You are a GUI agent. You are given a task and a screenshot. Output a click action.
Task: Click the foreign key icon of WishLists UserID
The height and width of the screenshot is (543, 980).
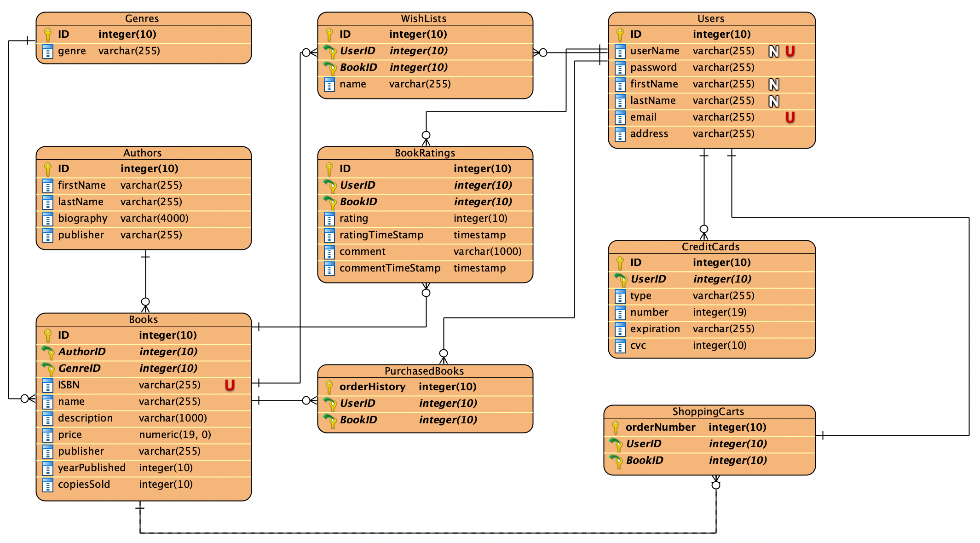(x=329, y=51)
